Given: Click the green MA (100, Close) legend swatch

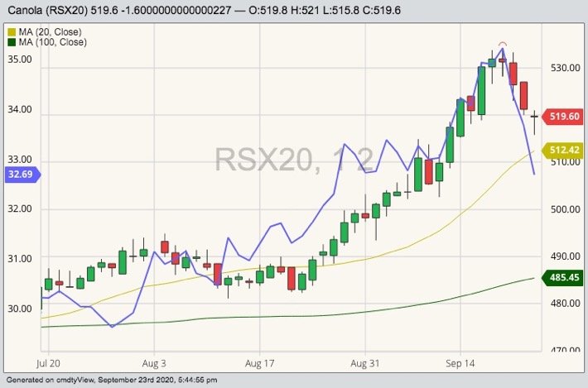Looking at the screenshot, I should (x=10, y=41).
